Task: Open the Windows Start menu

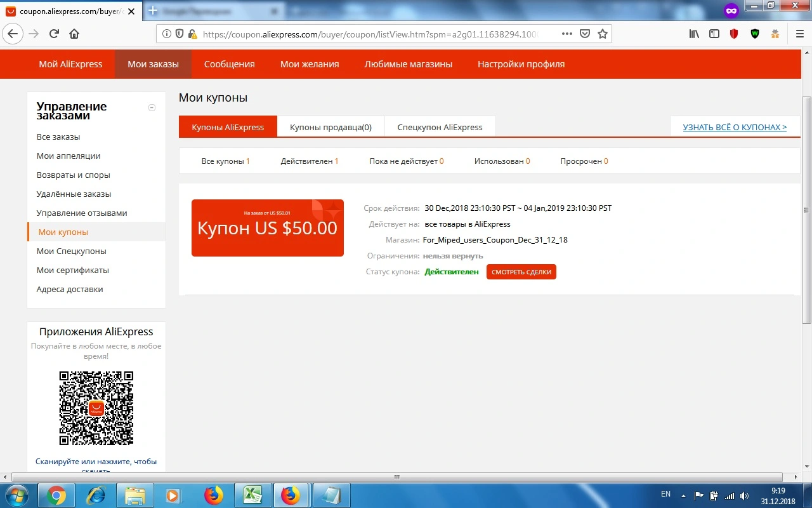Action: pos(17,495)
